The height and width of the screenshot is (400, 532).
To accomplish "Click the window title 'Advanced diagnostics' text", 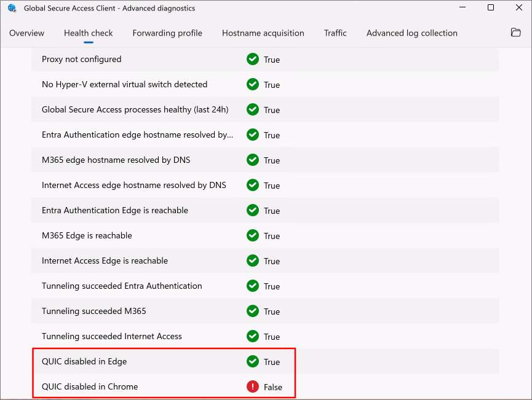I will click(159, 8).
